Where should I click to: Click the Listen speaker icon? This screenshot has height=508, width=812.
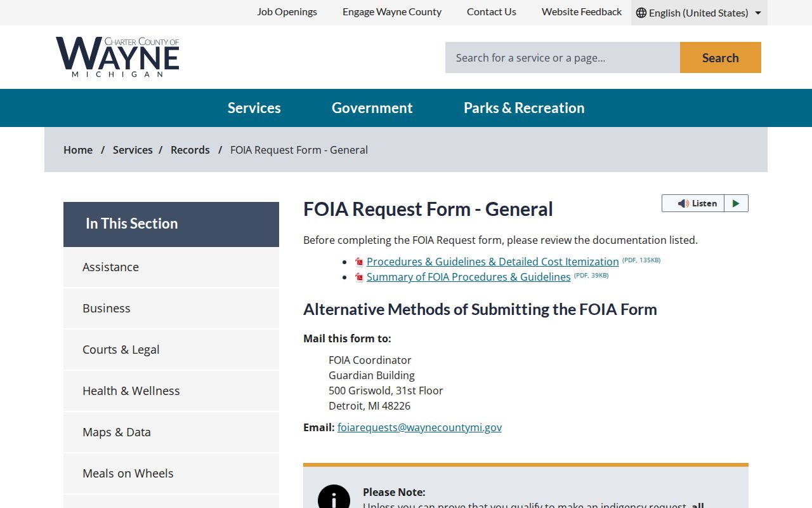pyautogui.click(x=683, y=203)
